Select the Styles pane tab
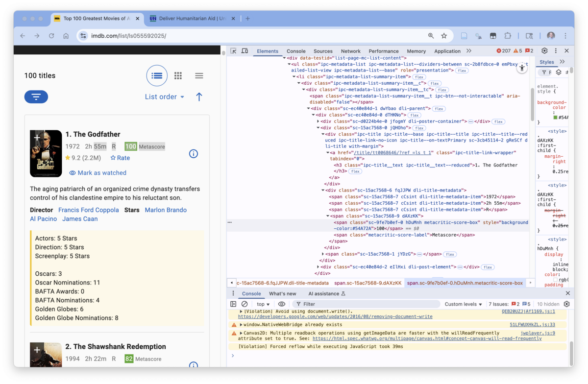 546,62
